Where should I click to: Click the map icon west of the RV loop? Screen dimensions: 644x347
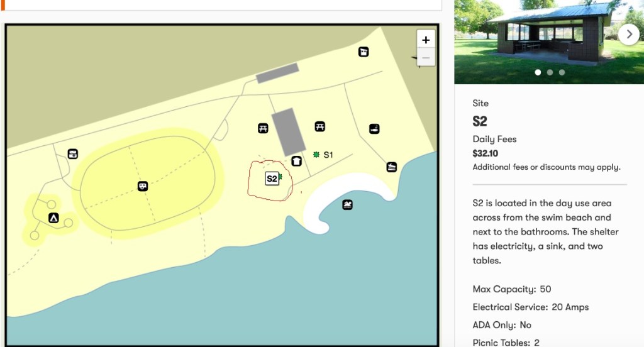point(73,154)
